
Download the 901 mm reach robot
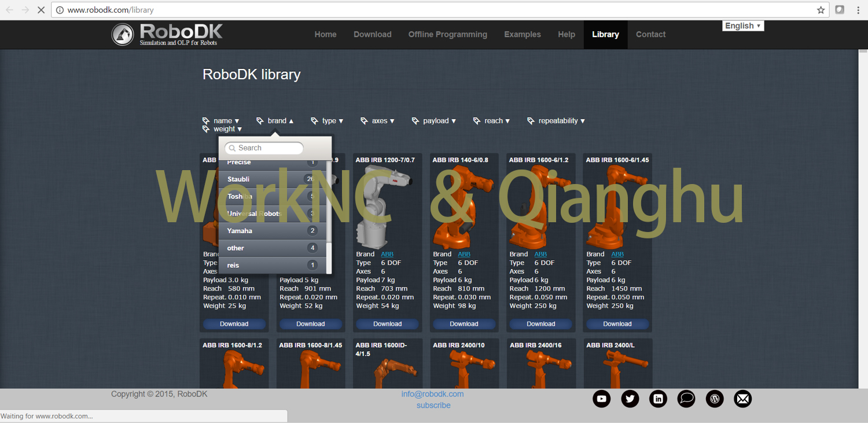(x=311, y=324)
